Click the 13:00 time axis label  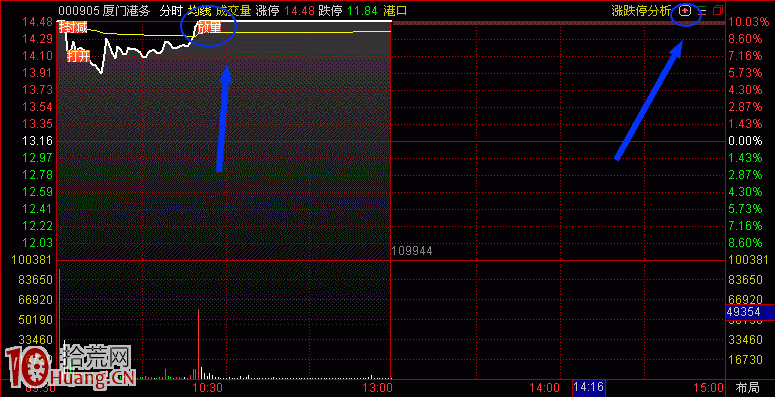(378, 387)
